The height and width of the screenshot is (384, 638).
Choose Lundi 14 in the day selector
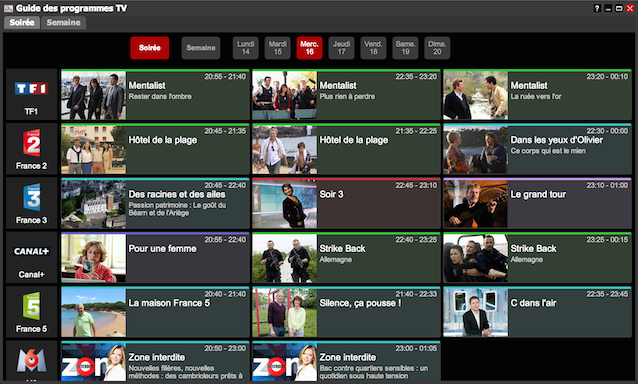point(246,48)
